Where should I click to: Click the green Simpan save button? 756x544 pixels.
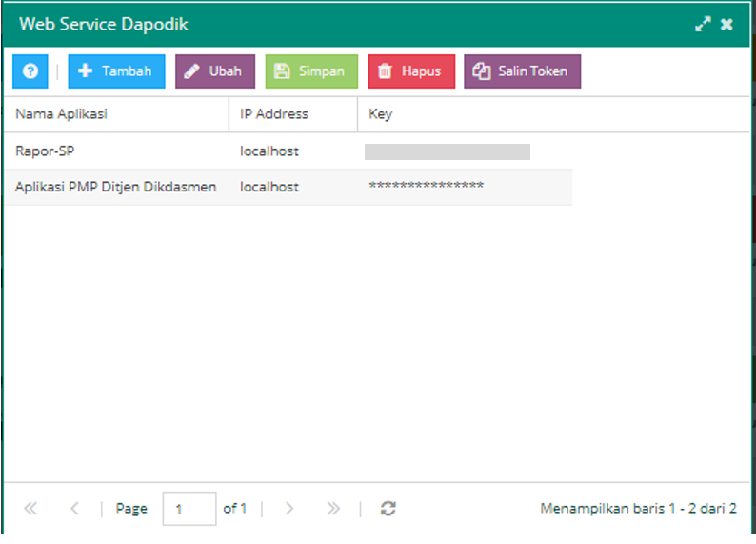pyautogui.click(x=311, y=71)
